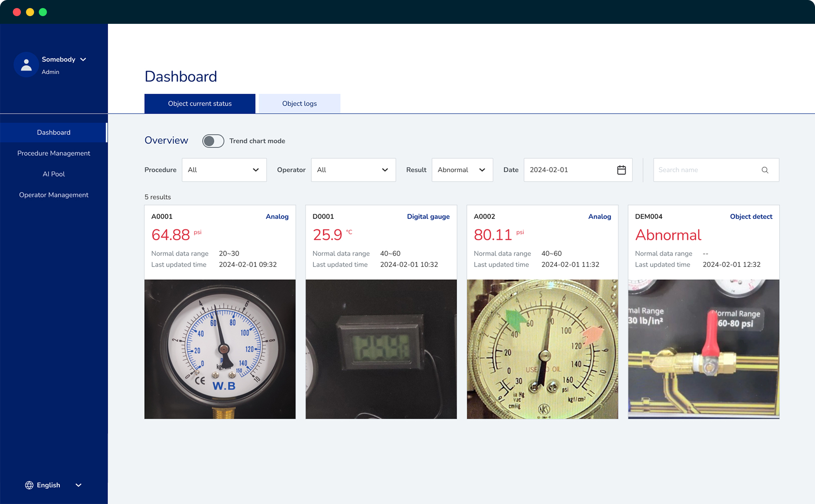Click the search magnifier icon
The height and width of the screenshot is (504, 815).
pos(765,170)
